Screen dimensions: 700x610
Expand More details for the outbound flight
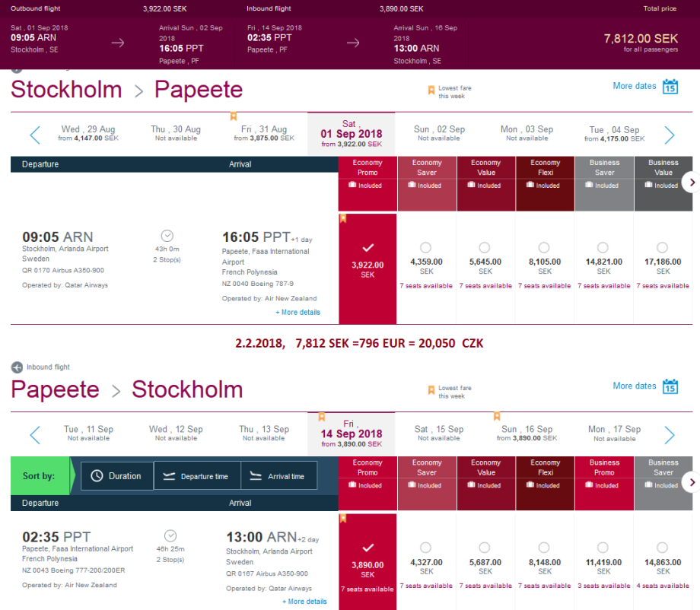[x=297, y=313]
